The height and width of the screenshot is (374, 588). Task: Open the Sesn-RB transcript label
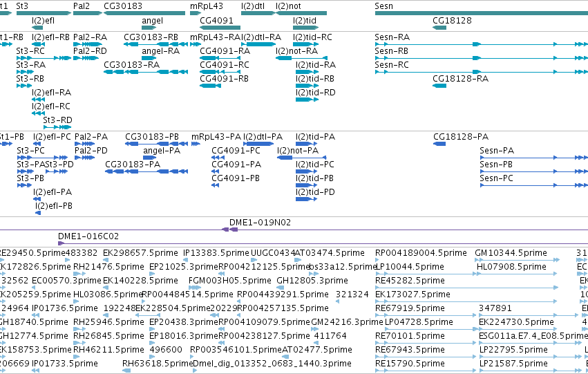point(392,51)
